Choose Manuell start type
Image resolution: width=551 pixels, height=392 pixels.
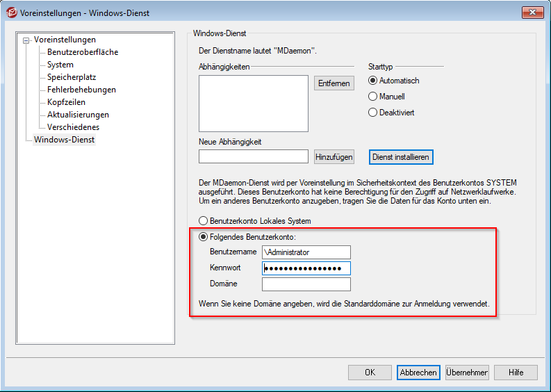pyautogui.click(x=373, y=97)
